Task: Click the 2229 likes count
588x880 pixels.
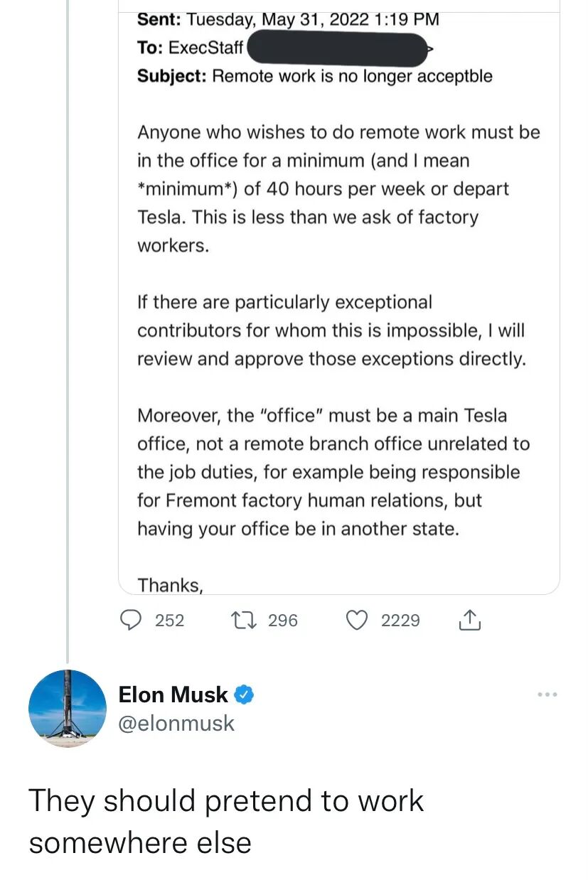Action: click(x=400, y=621)
